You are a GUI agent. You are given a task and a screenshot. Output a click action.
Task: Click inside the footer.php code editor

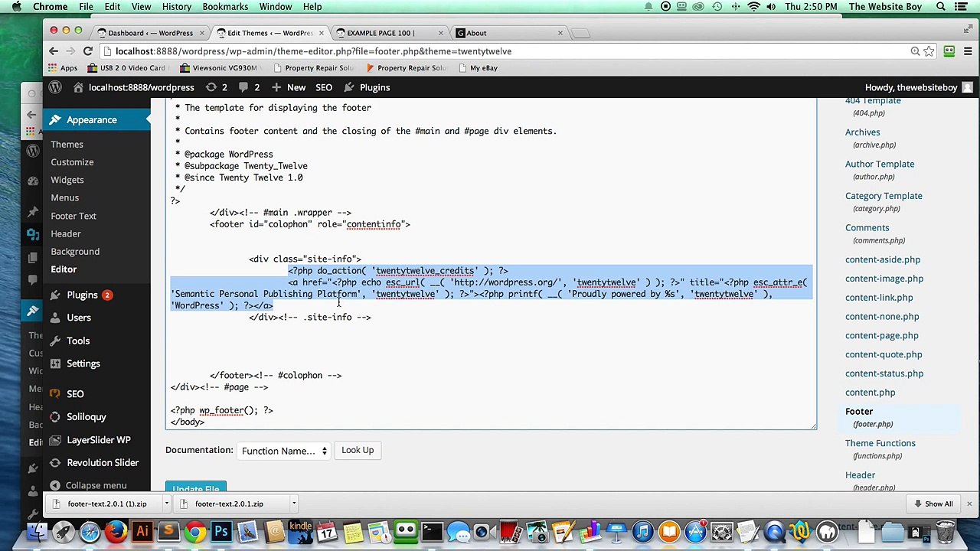pyautogui.click(x=491, y=264)
